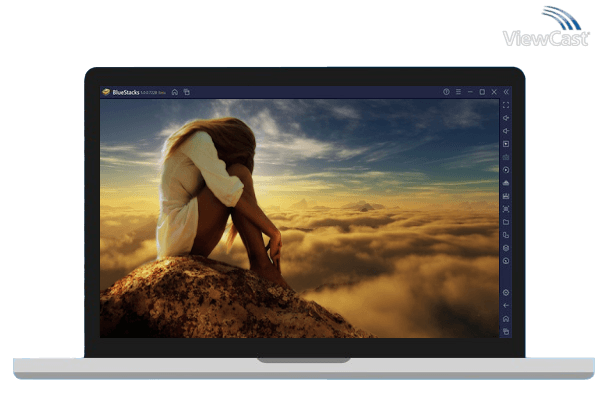The width and height of the screenshot is (602, 414).
Task: Collapse the sidebar with double-chevron icon
Action: pyautogui.click(x=506, y=92)
